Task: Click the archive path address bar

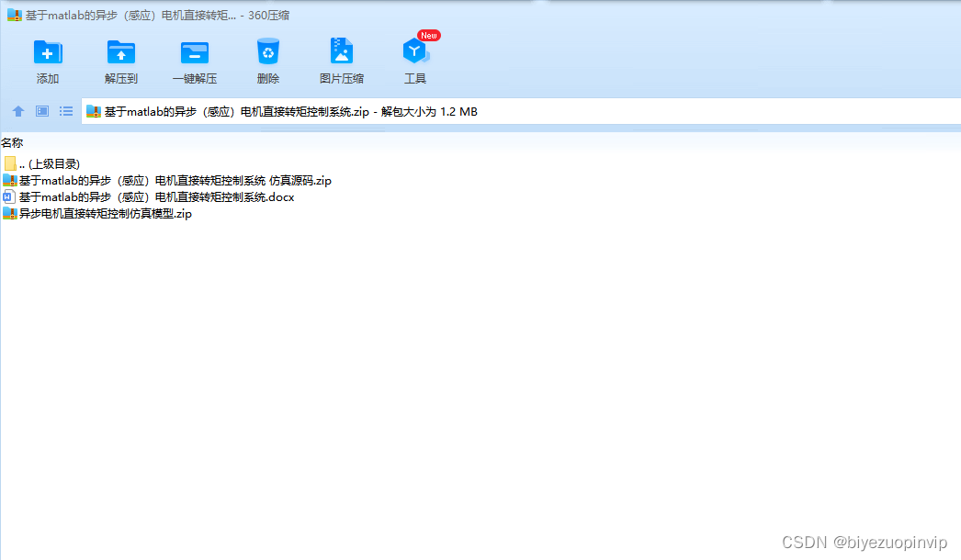Action: pyautogui.click(x=276, y=110)
